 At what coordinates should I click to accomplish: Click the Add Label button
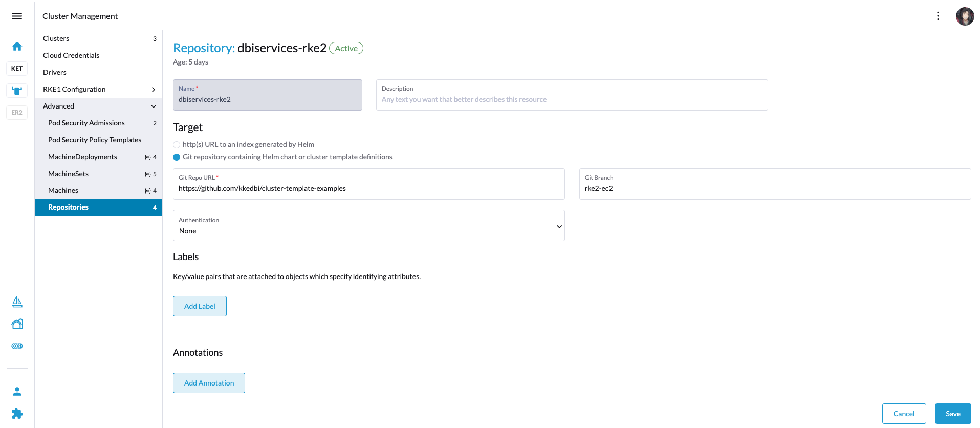pos(200,306)
